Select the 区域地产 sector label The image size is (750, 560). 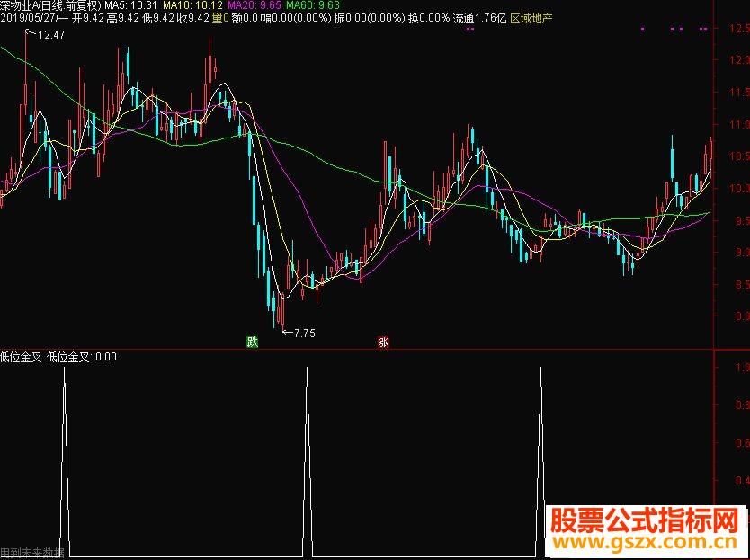531,19
